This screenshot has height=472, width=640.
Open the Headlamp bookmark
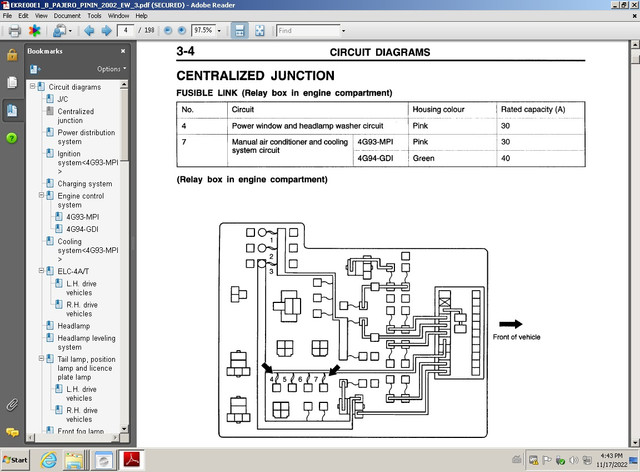(x=73, y=326)
